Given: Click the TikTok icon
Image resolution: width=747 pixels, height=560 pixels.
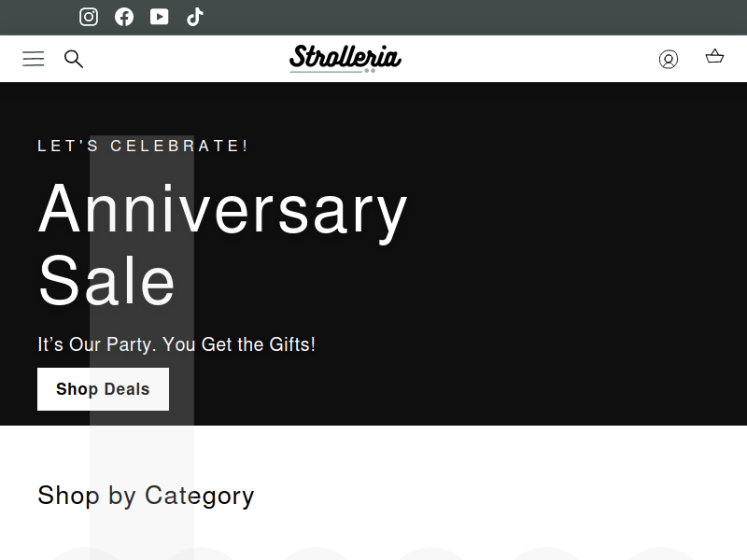Looking at the screenshot, I should [x=194, y=17].
